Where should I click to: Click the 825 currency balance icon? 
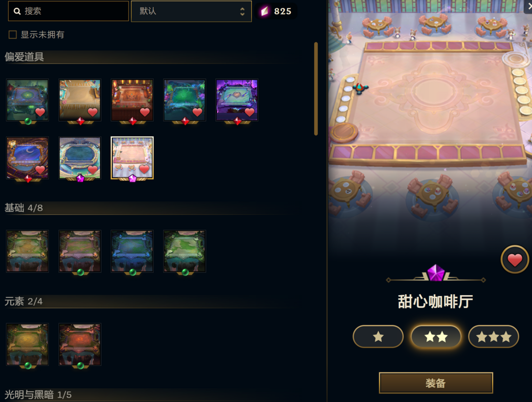pyautogui.click(x=265, y=11)
